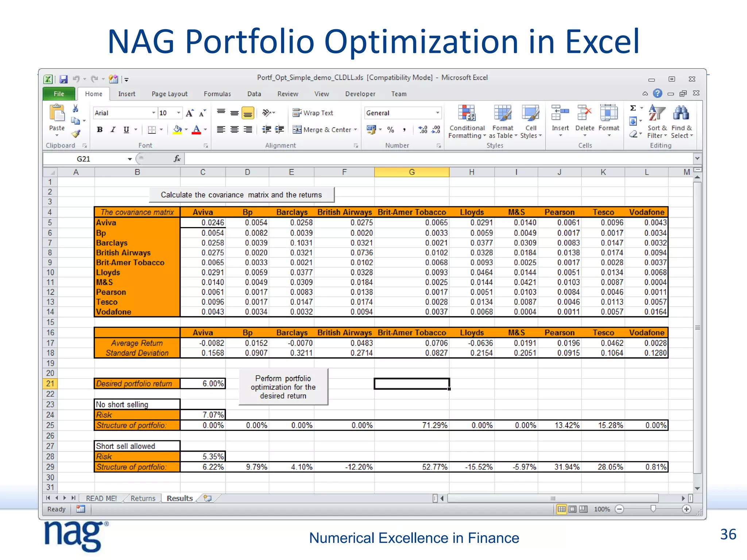Viewport: 747px width, 560px height.
Task: Click the Save icon in quick access toolbar
Action: click(x=64, y=79)
